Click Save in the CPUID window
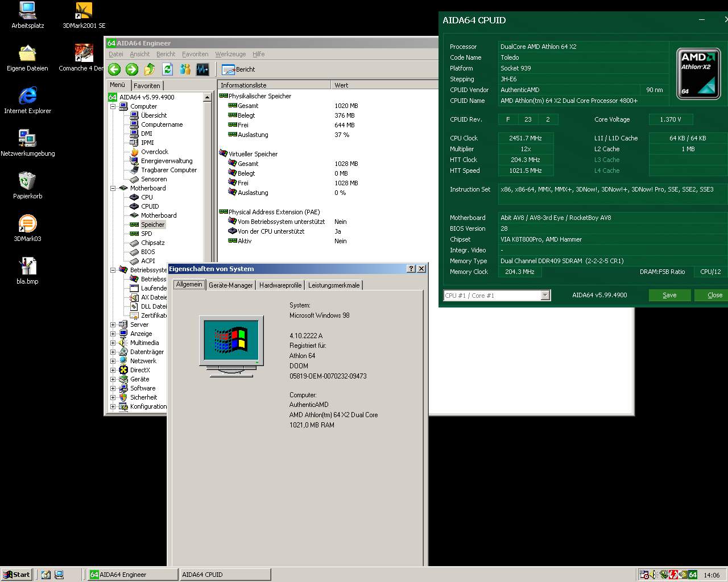Image resolution: width=728 pixels, height=582 pixels. coord(669,295)
